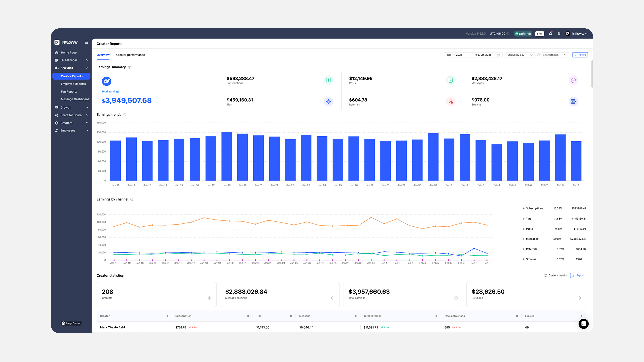Open Employee Reports in sidebar
Screen dimensions: 644x362
coord(73,84)
